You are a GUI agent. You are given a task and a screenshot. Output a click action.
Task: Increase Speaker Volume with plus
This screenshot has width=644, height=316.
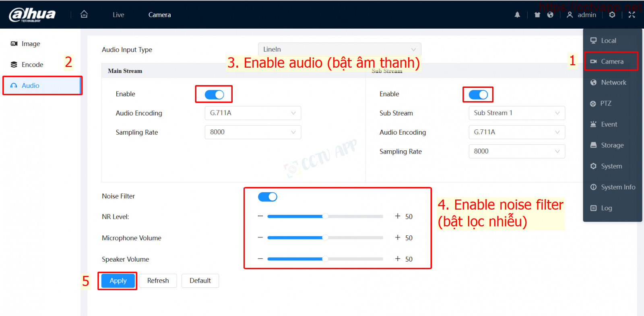coord(398,259)
